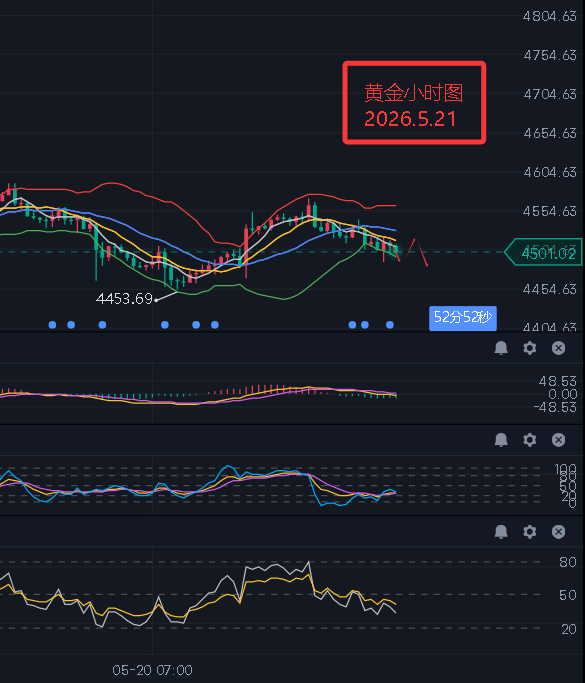Click the 4604.63 price axis label
The image size is (585, 683).
550,172
